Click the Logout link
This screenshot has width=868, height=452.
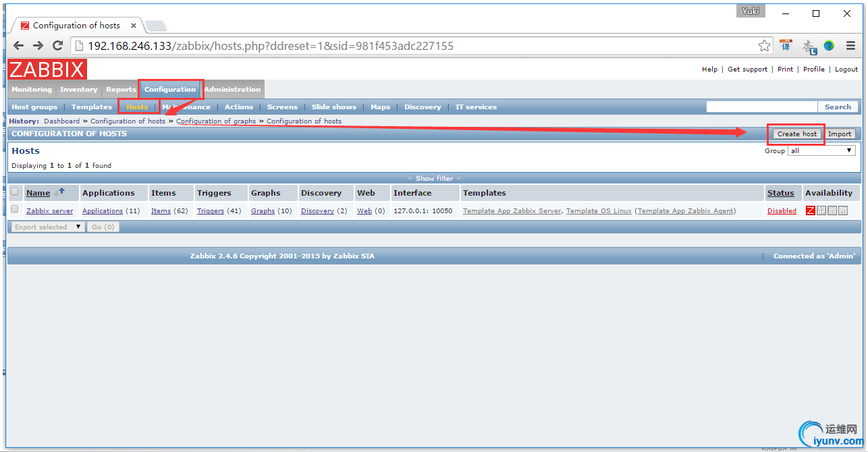click(x=846, y=69)
